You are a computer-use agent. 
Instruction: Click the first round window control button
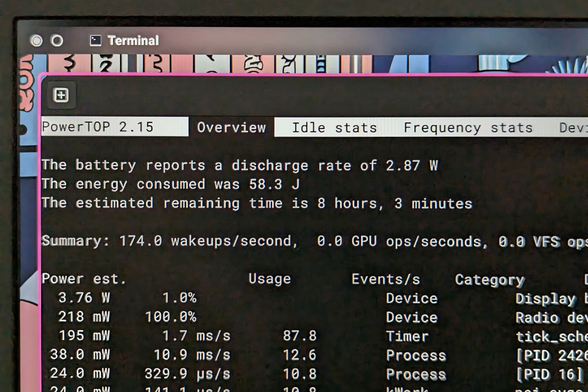click(x=37, y=41)
